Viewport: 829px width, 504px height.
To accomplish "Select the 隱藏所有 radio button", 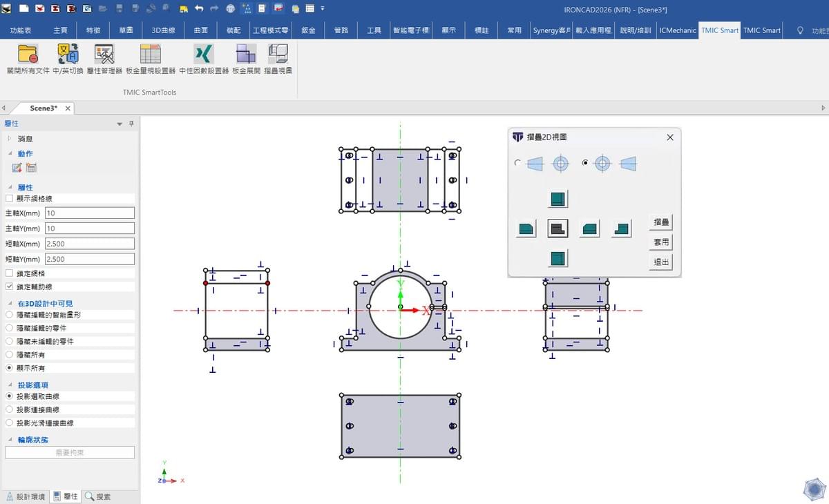I will tap(10, 355).
